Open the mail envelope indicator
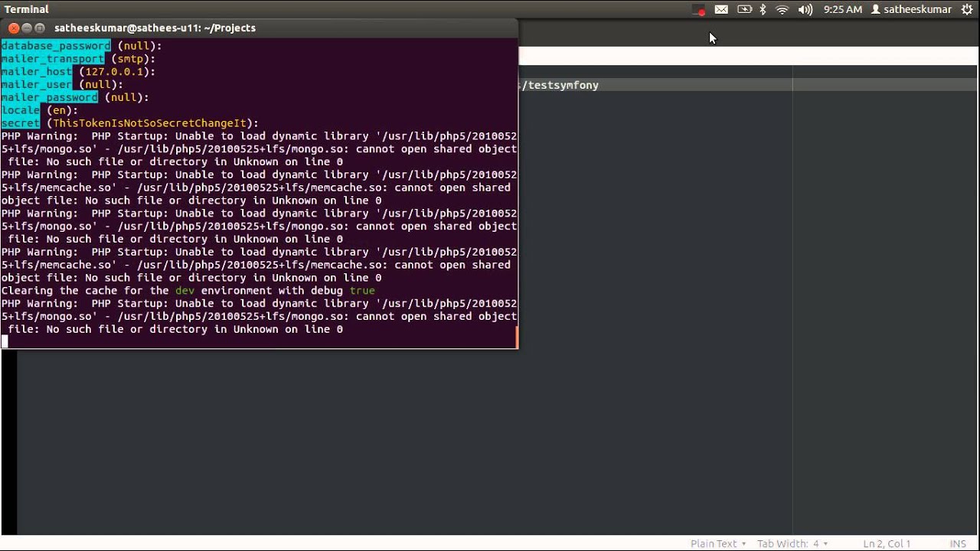Image resolution: width=980 pixels, height=551 pixels. coord(721,10)
